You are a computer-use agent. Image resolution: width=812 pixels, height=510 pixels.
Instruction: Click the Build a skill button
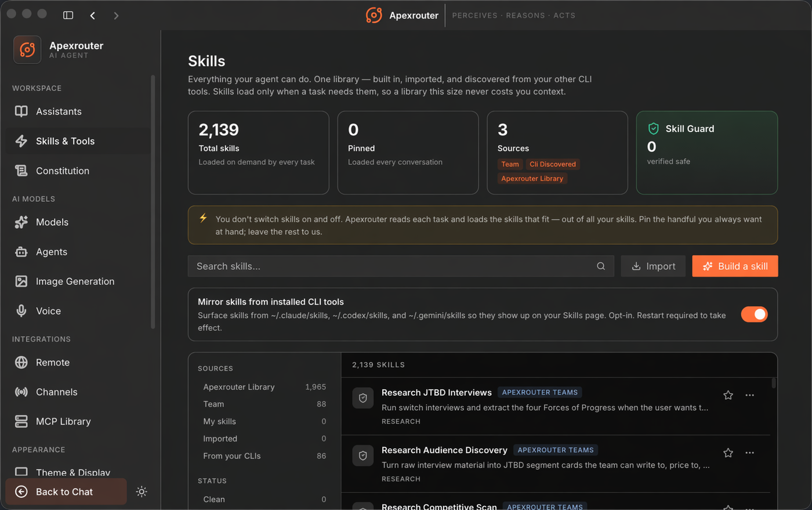pos(735,266)
